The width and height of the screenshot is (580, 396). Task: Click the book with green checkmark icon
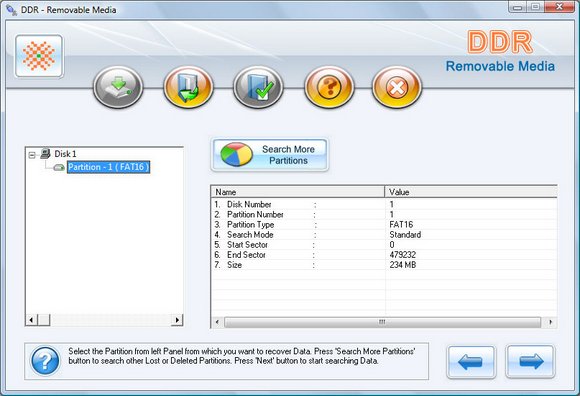(258, 87)
